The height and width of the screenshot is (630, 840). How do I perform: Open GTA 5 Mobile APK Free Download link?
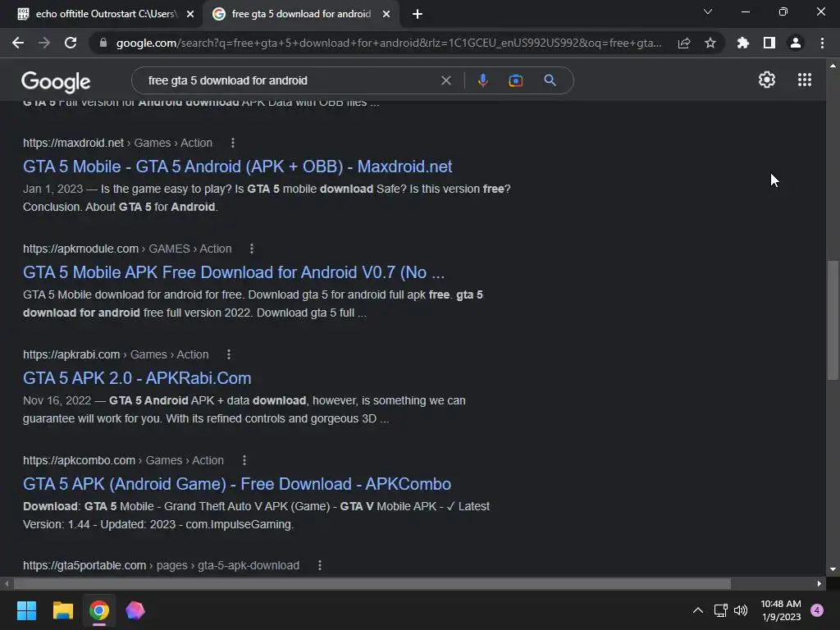(234, 272)
